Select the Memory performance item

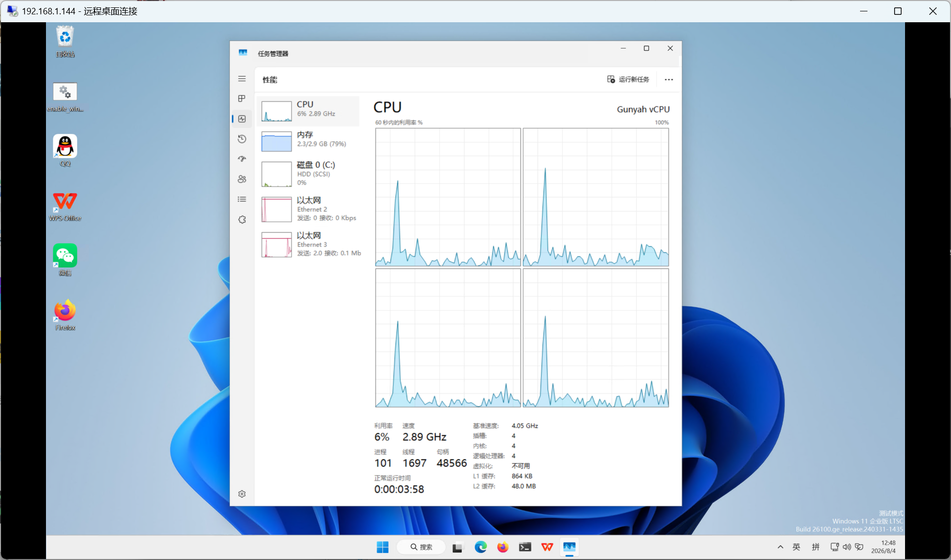[308, 141]
